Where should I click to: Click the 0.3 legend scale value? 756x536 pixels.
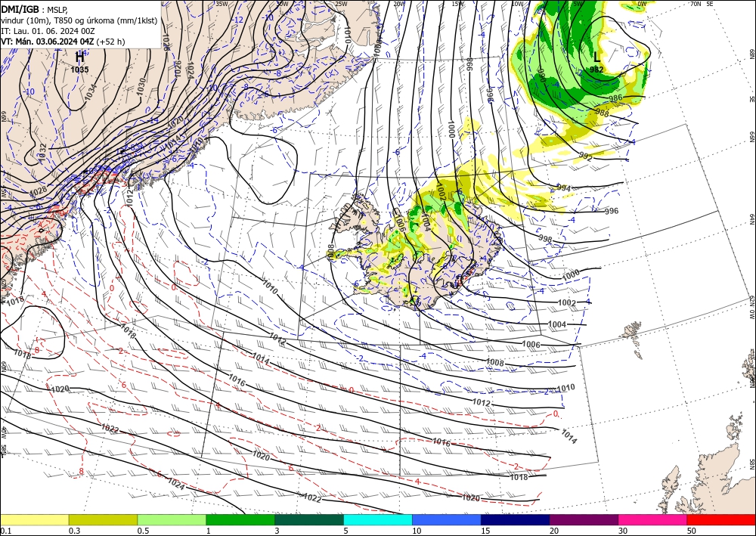(74, 531)
